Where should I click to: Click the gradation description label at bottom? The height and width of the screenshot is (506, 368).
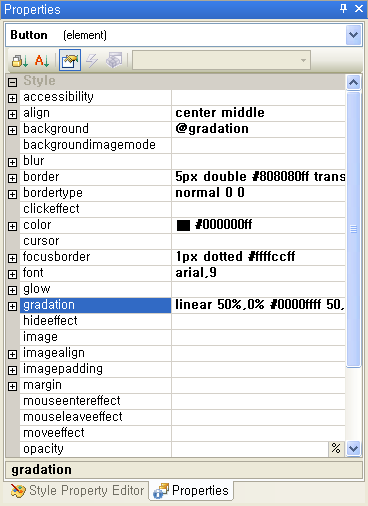click(41, 470)
